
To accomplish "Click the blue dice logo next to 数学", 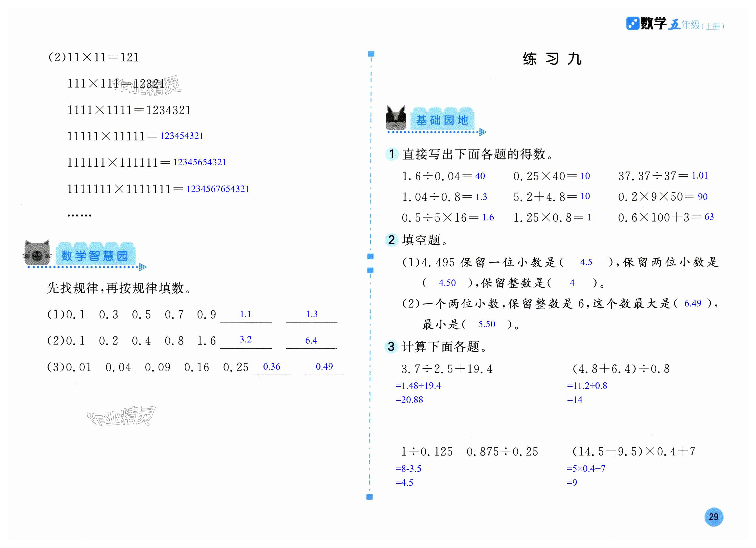I will (633, 23).
